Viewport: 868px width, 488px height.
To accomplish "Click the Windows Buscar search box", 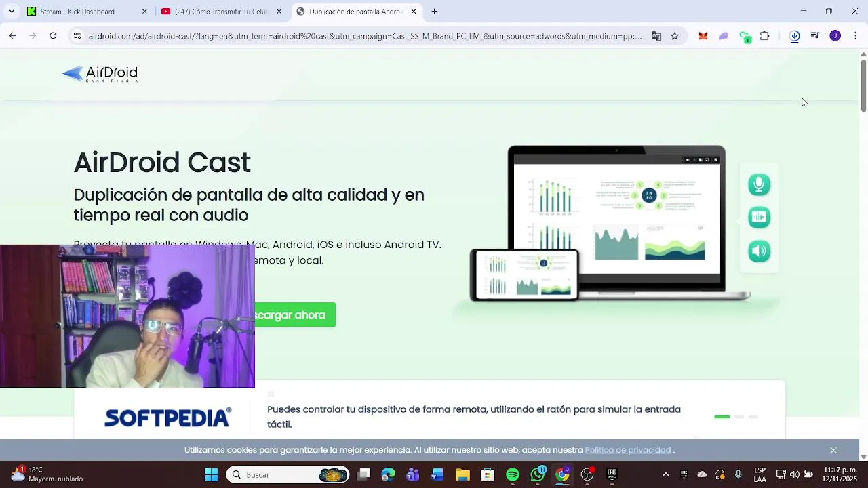I will point(288,474).
